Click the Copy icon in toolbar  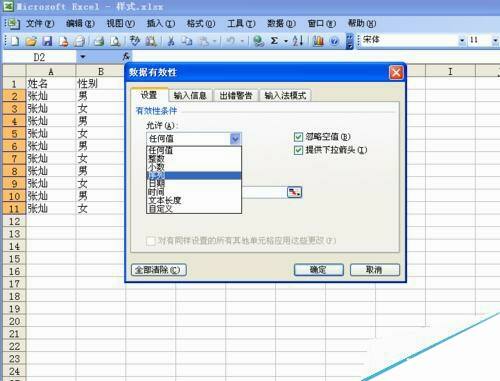[187, 41]
